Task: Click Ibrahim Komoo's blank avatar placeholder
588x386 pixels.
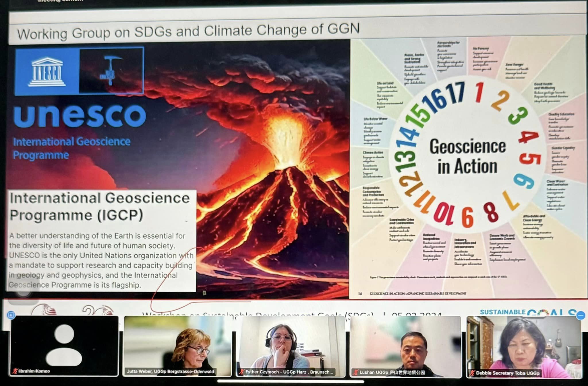Action: point(64,345)
